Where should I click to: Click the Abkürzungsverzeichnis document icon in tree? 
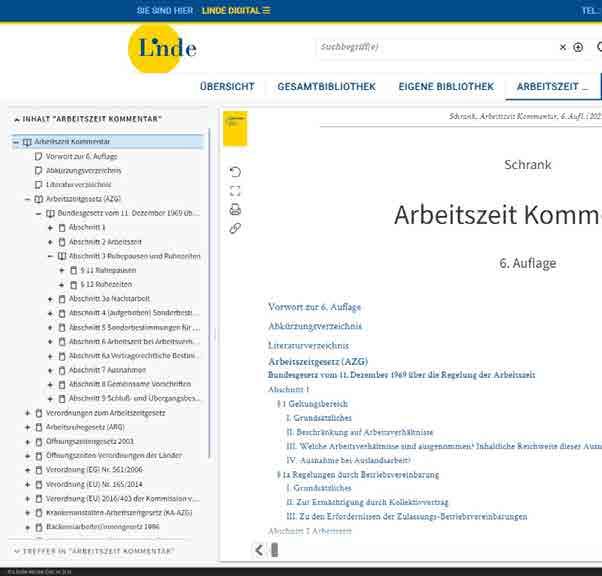click(38, 170)
